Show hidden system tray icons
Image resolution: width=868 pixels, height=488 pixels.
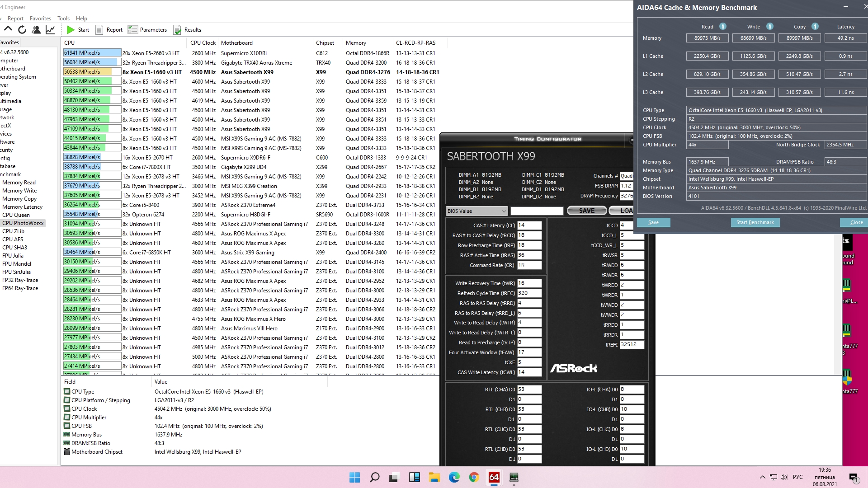click(x=762, y=477)
